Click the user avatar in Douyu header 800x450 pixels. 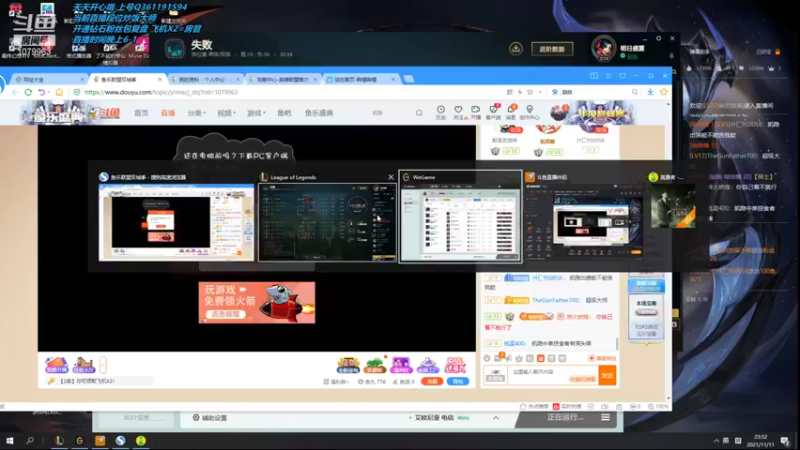click(x=560, y=112)
